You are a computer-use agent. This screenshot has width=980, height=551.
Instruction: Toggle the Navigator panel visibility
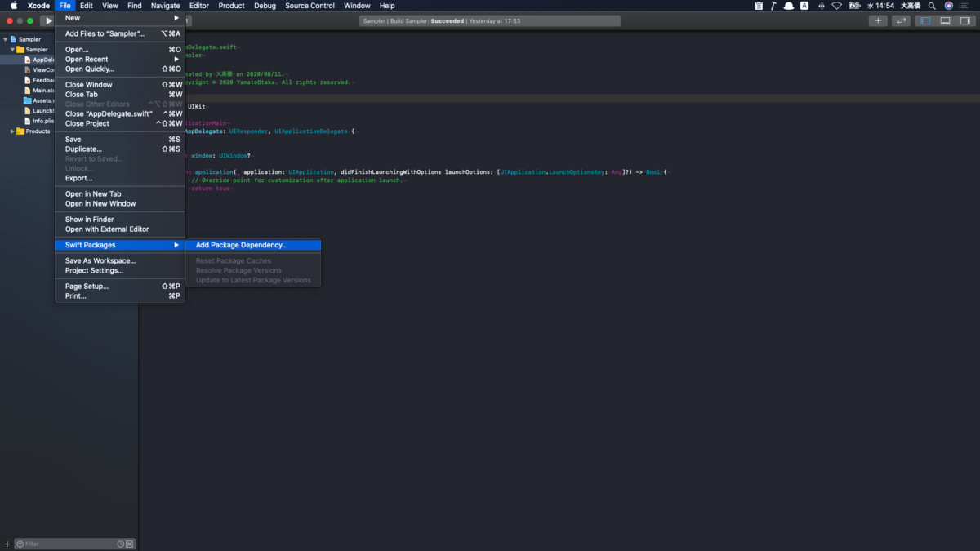925,21
